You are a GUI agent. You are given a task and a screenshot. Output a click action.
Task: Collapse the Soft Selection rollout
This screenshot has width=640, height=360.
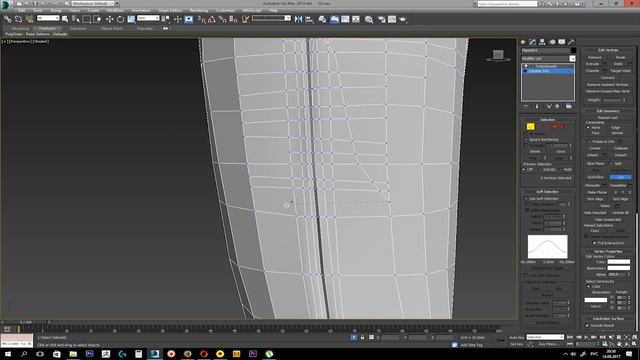[x=547, y=191]
